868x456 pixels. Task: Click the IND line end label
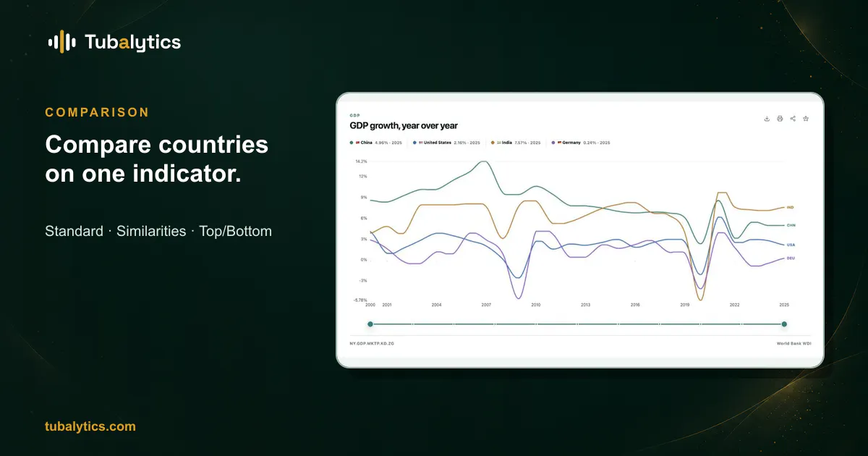pos(790,208)
